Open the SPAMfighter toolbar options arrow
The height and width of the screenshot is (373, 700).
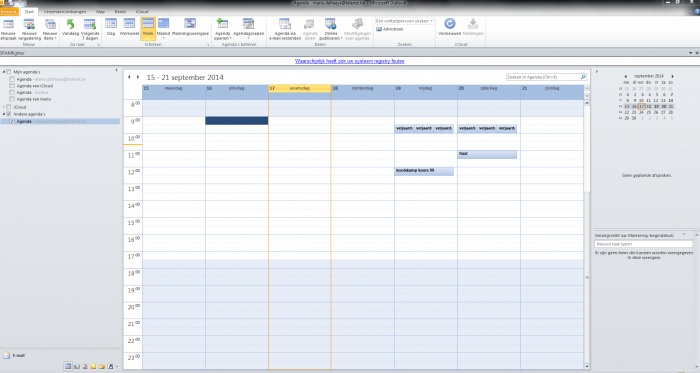click(690, 53)
